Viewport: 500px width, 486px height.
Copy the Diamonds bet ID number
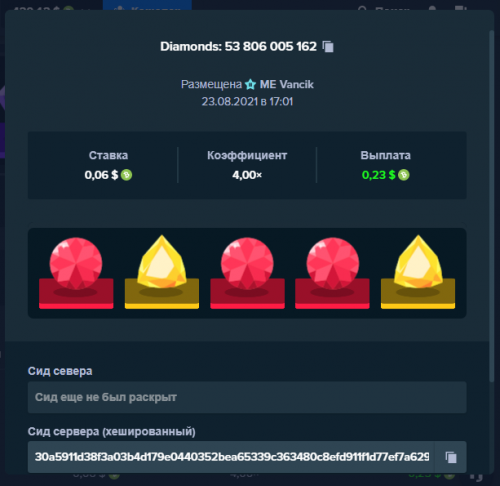(328, 47)
